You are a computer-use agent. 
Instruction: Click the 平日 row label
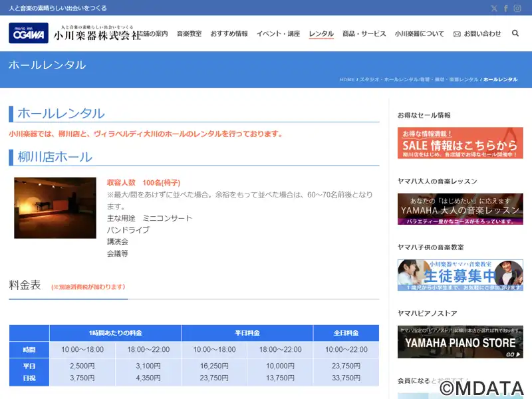tap(29, 366)
